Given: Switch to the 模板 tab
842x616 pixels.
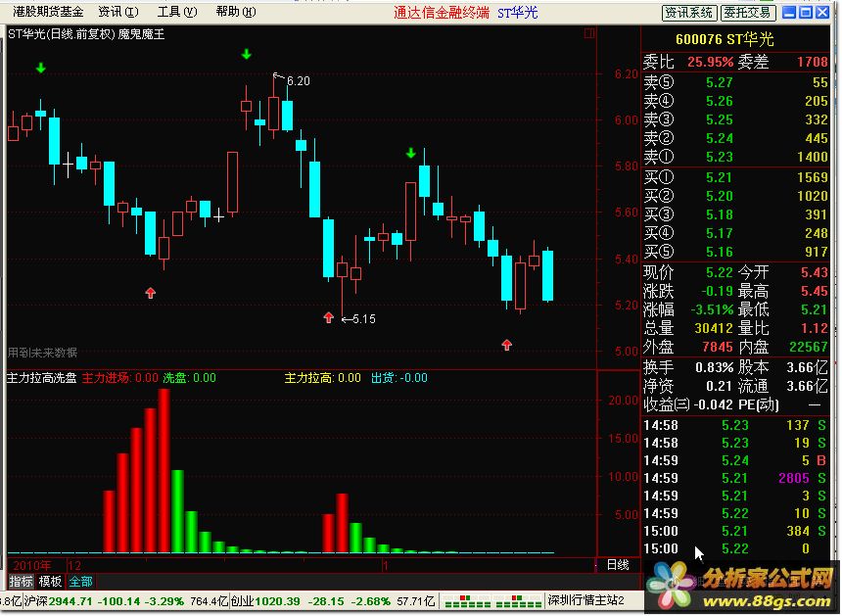Looking at the screenshot, I should (50, 581).
